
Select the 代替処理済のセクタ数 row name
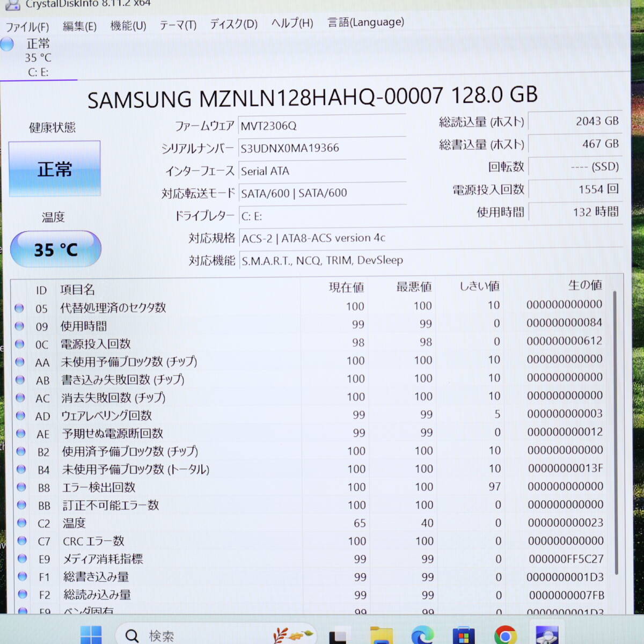click(x=113, y=308)
